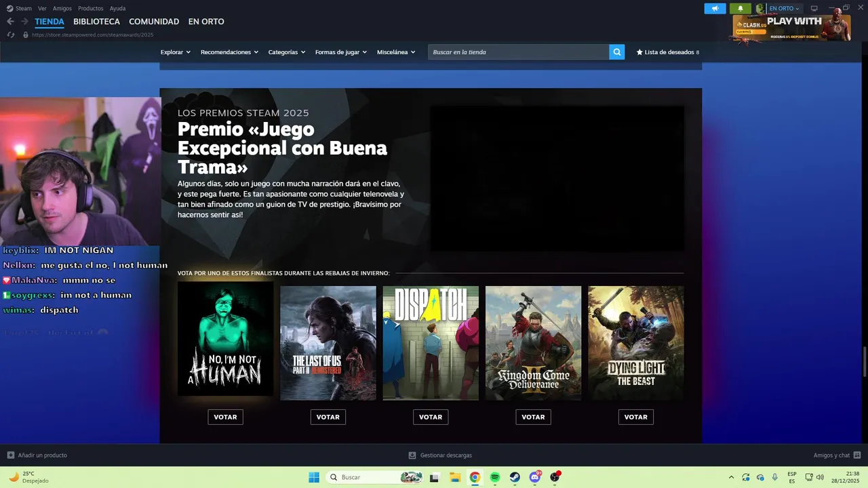Open friends list icon next to Amigos y chat

(x=857, y=455)
